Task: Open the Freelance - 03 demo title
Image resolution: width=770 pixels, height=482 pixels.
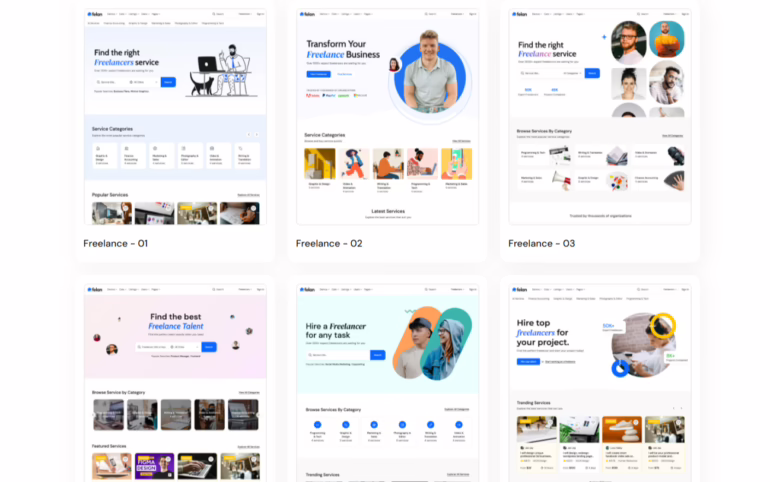Action: click(x=541, y=243)
